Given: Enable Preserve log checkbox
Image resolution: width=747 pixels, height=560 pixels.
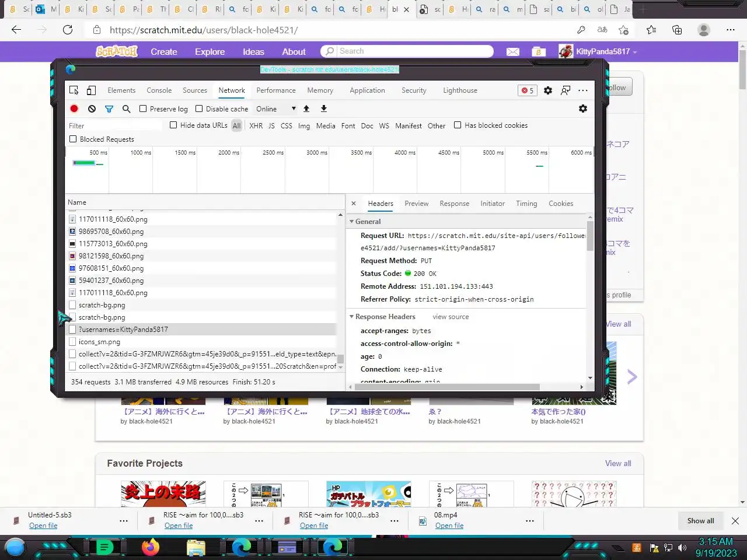Looking at the screenshot, I should point(143,108).
